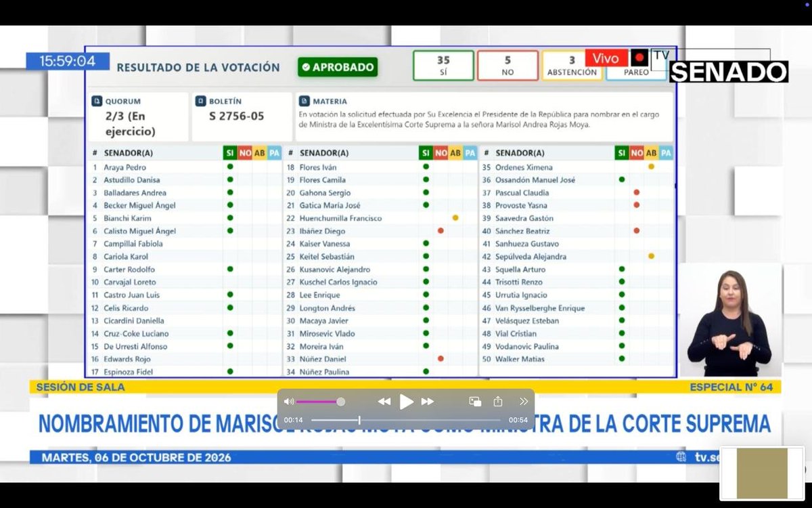Select senator row Cariola Karol
This screenshot has height=508, width=812.
tap(184, 257)
